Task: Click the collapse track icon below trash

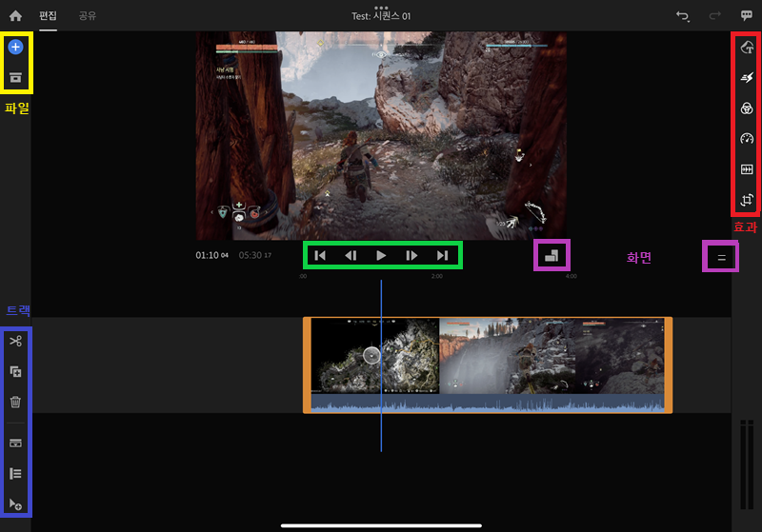Action: pos(15,443)
